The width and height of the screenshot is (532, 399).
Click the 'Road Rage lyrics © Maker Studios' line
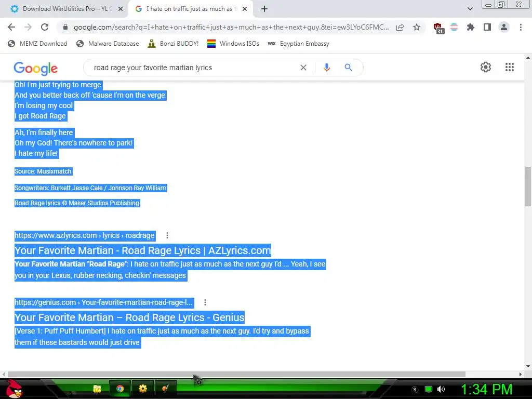click(x=77, y=203)
